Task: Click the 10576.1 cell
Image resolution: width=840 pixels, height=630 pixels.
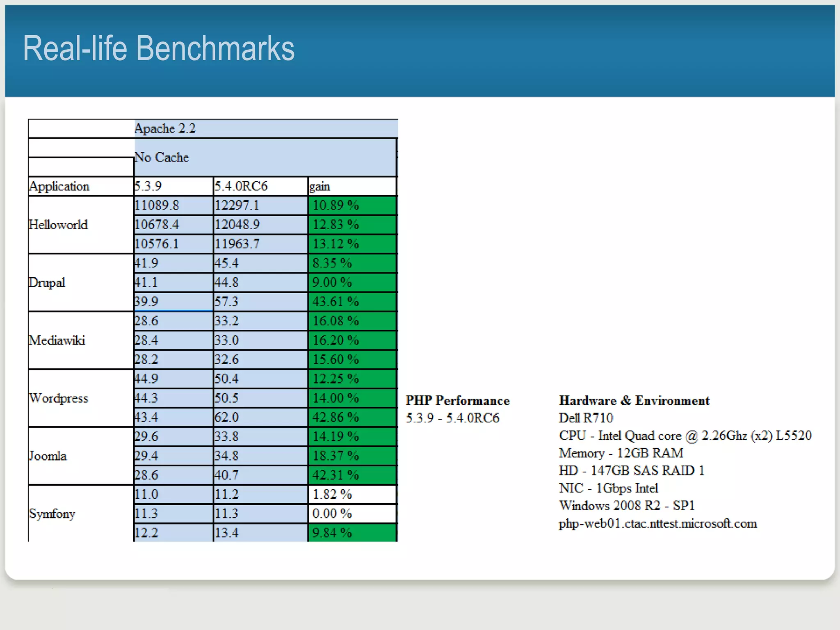Action: coord(174,244)
